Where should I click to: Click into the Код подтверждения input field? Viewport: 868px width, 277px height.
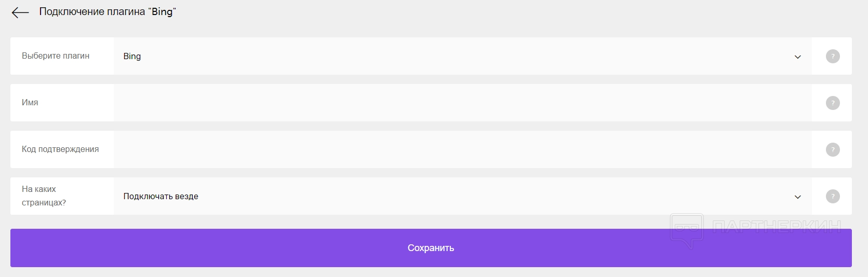(462, 149)
